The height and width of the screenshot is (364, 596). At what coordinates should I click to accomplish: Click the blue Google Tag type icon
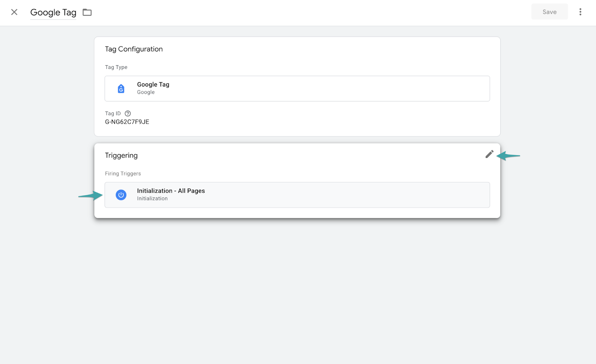121,89
